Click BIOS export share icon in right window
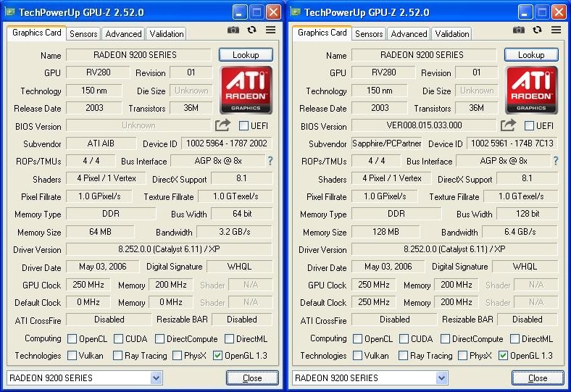The image size is (571, 392). [x=508, y=125]
